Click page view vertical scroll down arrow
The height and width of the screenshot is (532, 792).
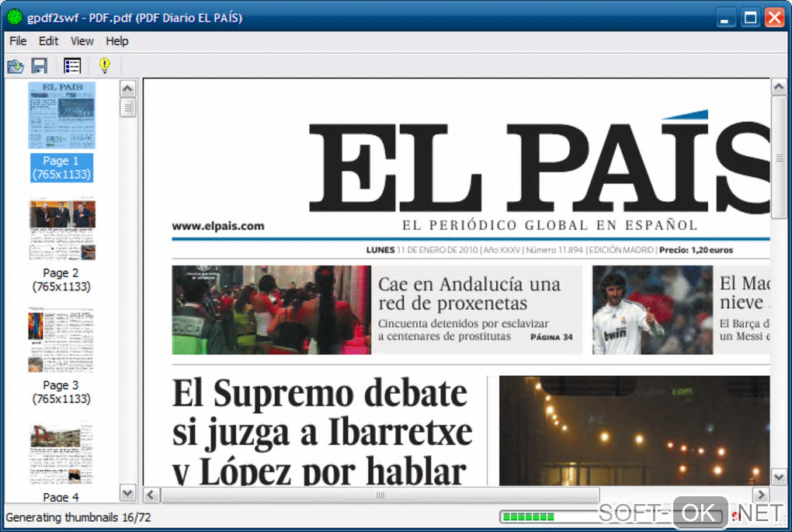(x=779, y=476)
